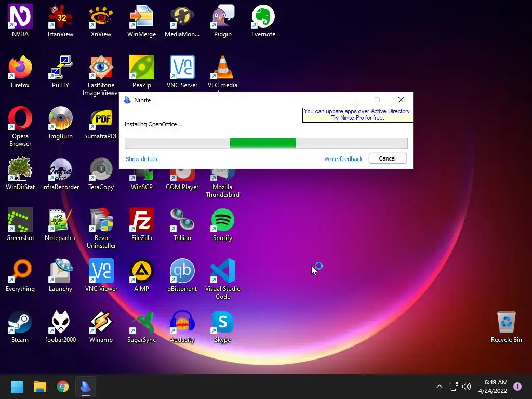Screen dimensions: 532x399
Task: Select the Firefox desktop icon
Action: point(20,67)
